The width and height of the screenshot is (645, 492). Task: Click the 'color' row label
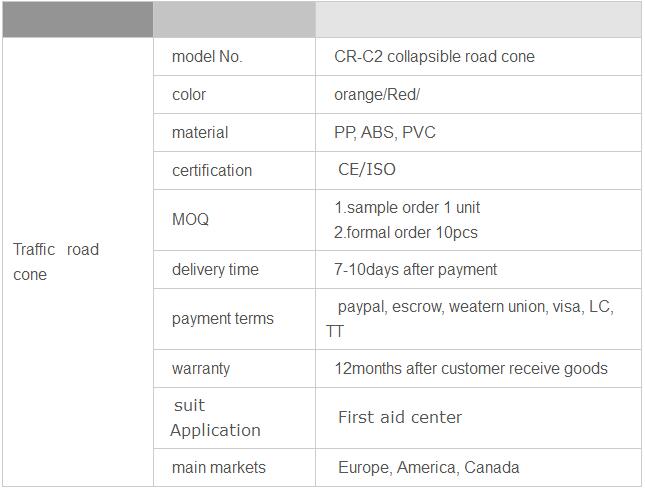click(x=189, y=95)
